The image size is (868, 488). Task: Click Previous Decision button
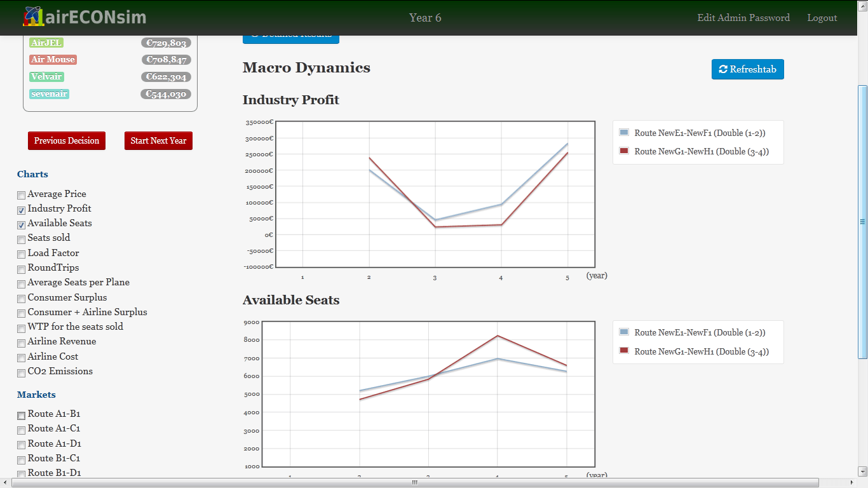tap(67, 141)
